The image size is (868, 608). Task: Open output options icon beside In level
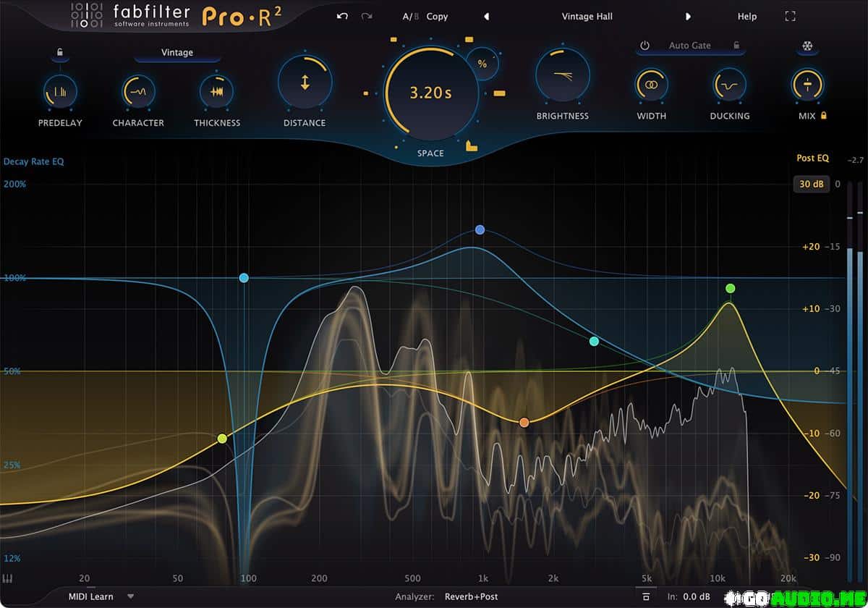click(x=646, y=597)
